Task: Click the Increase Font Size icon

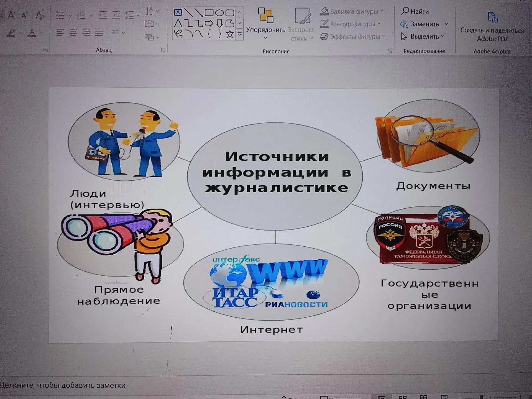Action: 11,15
